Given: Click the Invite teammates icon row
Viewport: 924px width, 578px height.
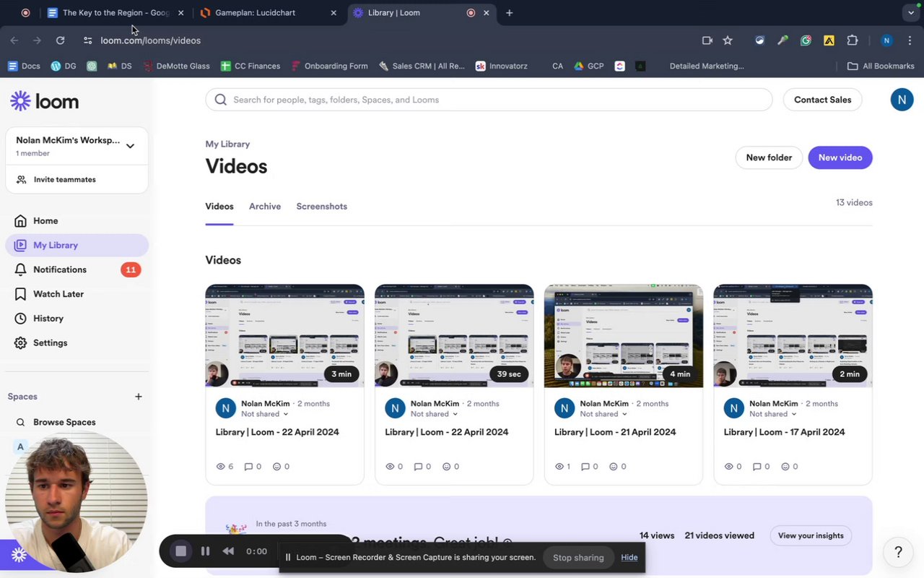Looking at the screenshot, I should 77,179.
